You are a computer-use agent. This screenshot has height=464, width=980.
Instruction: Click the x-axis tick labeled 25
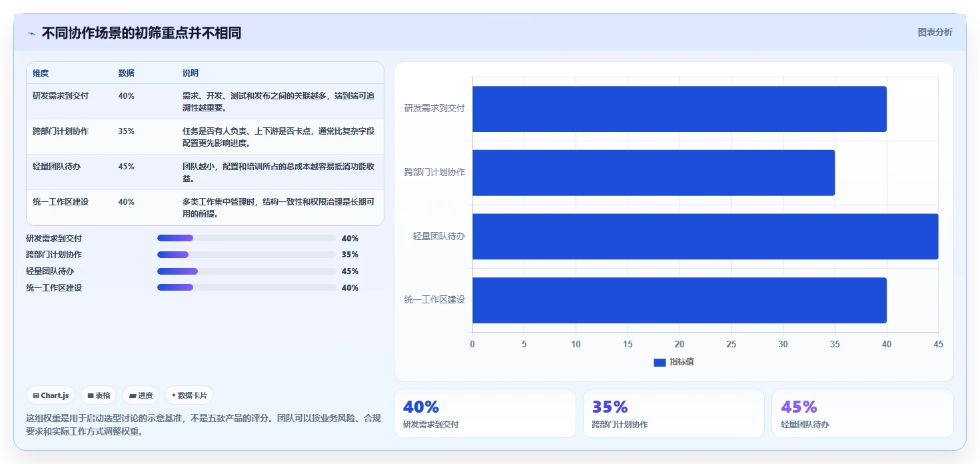(731, 345)
